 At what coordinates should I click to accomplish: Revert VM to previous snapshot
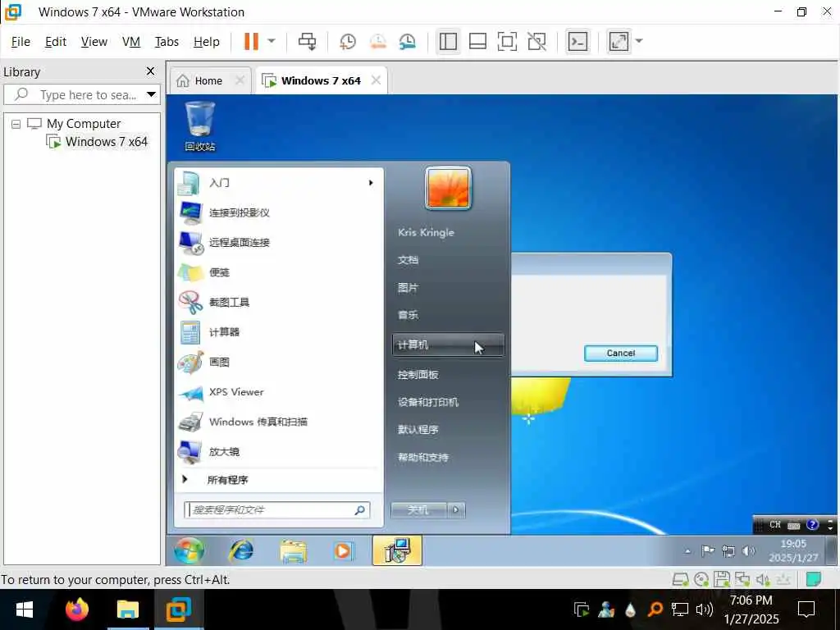click(378, 41)
